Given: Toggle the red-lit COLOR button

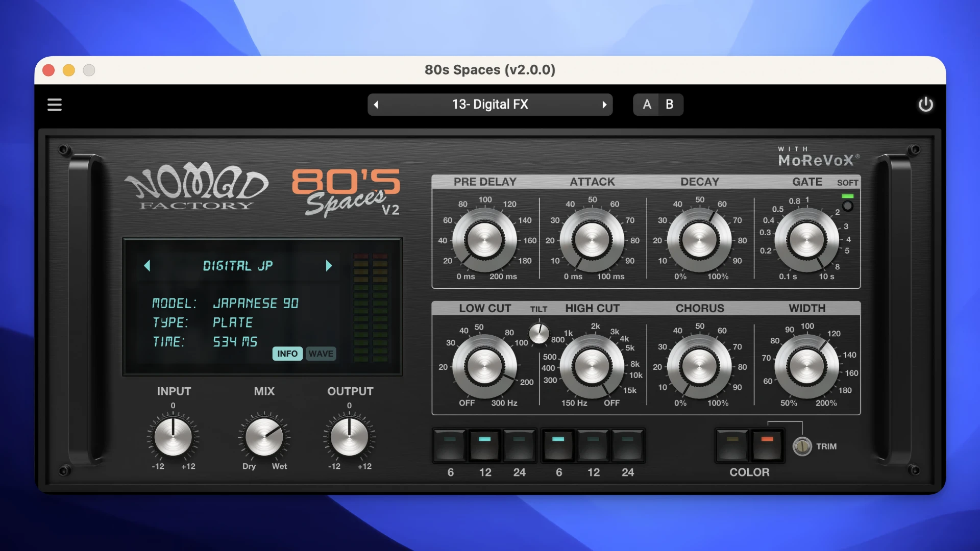Looking at the screenshot, I should (x=767, y=445).
